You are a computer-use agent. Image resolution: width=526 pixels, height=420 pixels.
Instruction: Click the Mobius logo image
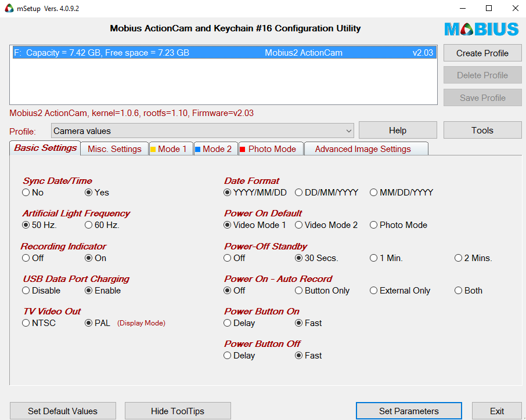pos(482,29)
